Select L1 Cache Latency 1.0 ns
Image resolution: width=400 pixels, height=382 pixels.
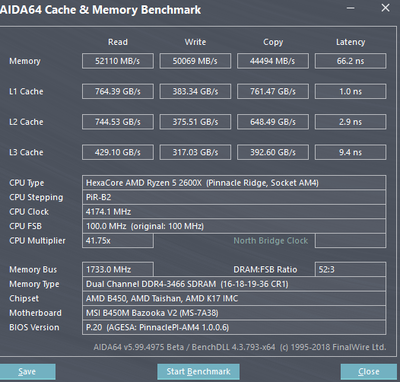(x=350, y=91)
